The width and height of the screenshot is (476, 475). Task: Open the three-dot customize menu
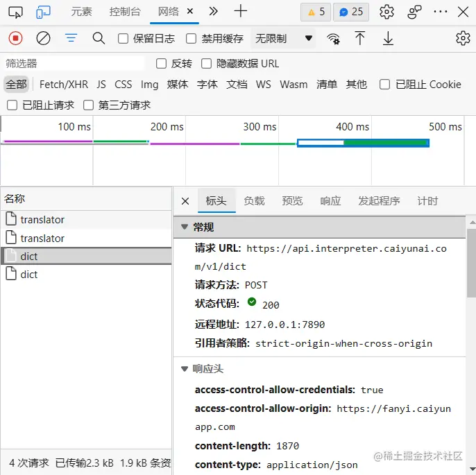(441, 12)
